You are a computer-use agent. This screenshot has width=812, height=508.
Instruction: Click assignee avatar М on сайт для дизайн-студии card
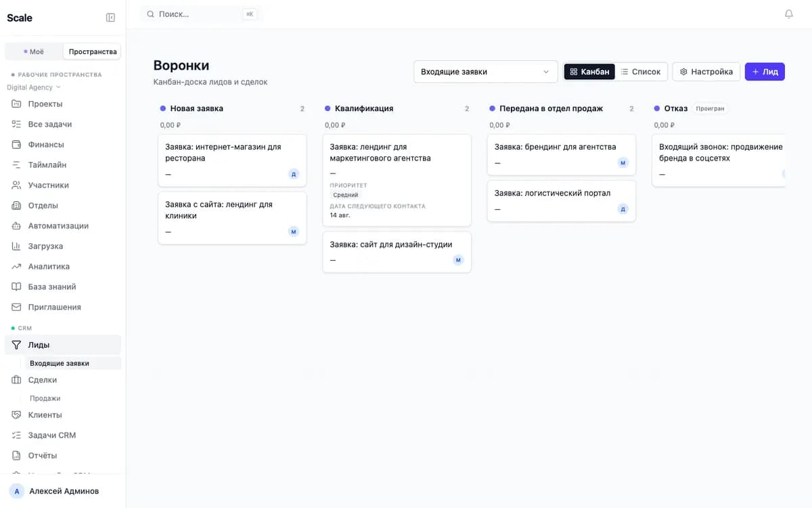click(x=458, y=260)
